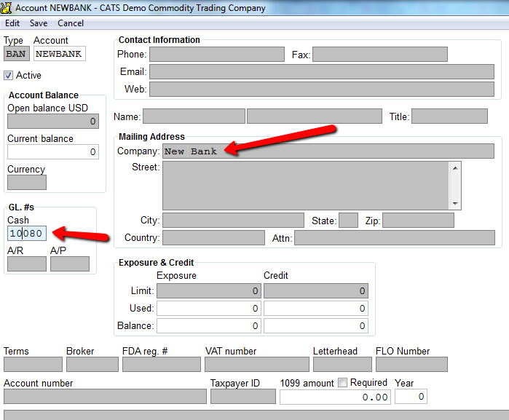Click the Phone input field

[217, 54]
